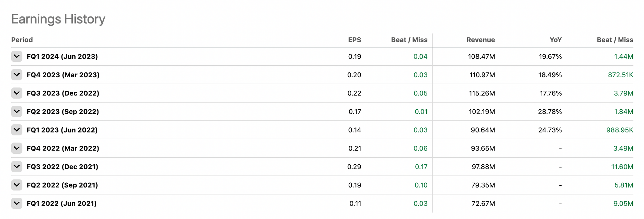This screenshot has width=644, height=219.
Task: Click the YoY column header
Action: click(x=555, y=40)
